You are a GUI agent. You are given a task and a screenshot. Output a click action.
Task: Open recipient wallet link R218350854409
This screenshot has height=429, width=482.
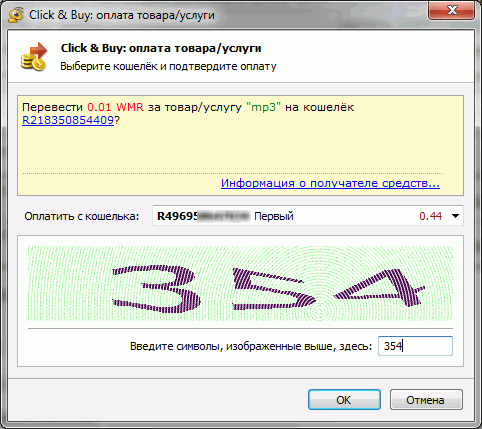tap(68, 120)
